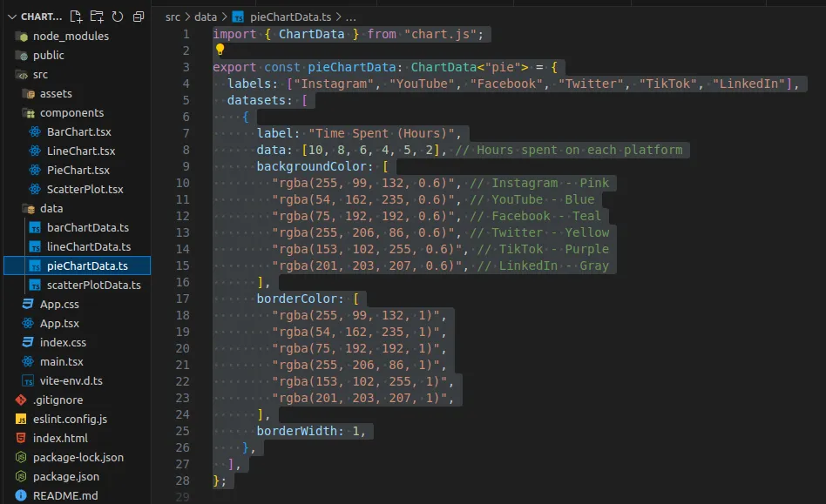Collapse all folders using the collapse icon

point(138,17)
